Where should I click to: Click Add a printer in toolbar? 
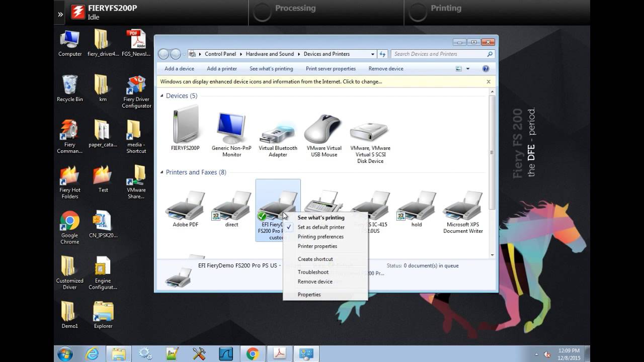point(222,68)
